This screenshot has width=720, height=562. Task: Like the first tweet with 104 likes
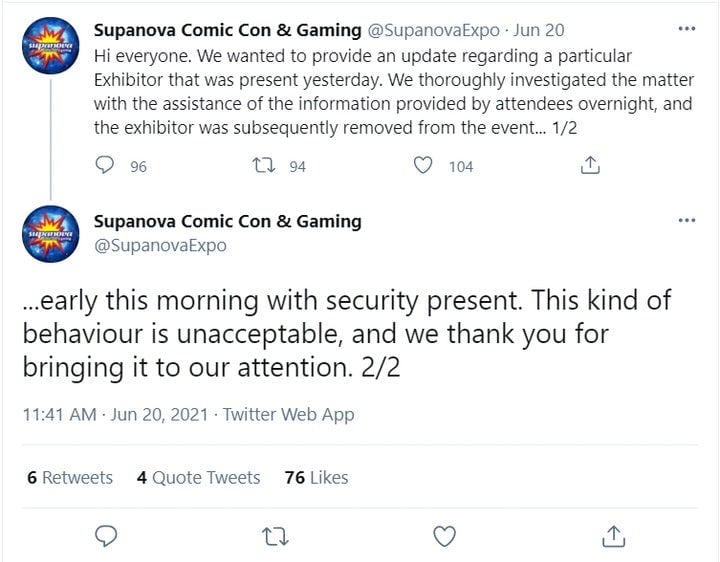pyautogui.click(x=424, y=166)
